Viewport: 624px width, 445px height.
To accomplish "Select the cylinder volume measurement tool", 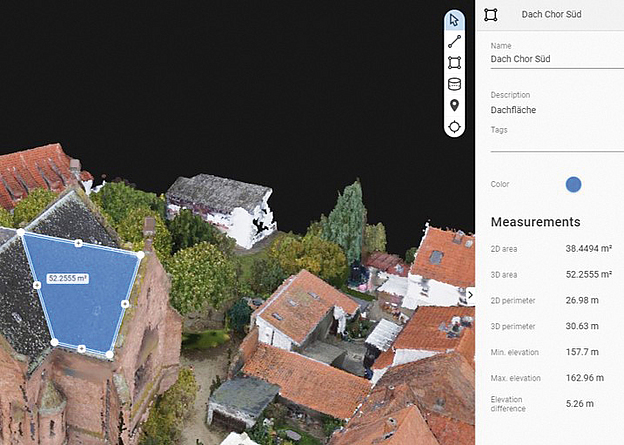I will point(454,84).
